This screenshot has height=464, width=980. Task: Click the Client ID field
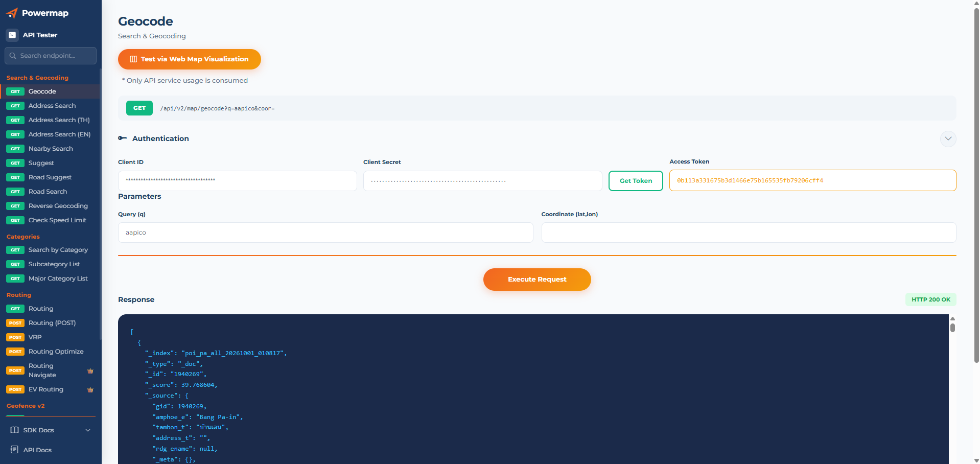tap(238, 181)
